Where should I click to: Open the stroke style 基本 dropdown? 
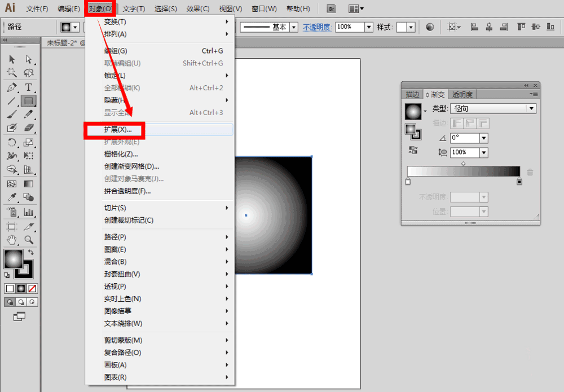point(294,27)
